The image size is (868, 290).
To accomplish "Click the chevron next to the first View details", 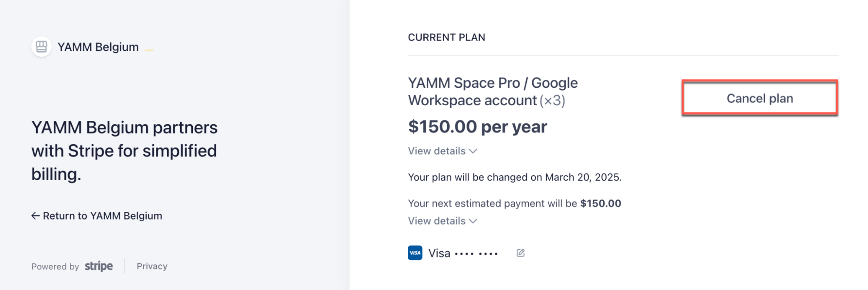I will pyautogui.click(x=473, y=151).
